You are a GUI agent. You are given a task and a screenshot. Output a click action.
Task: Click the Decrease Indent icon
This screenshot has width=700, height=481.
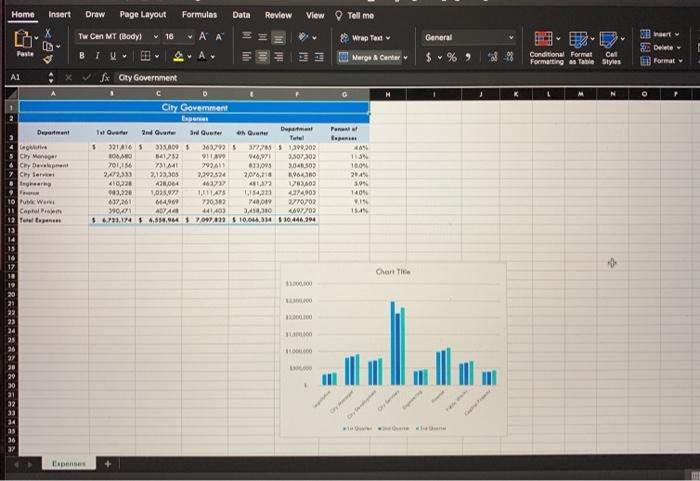[303, 57]
